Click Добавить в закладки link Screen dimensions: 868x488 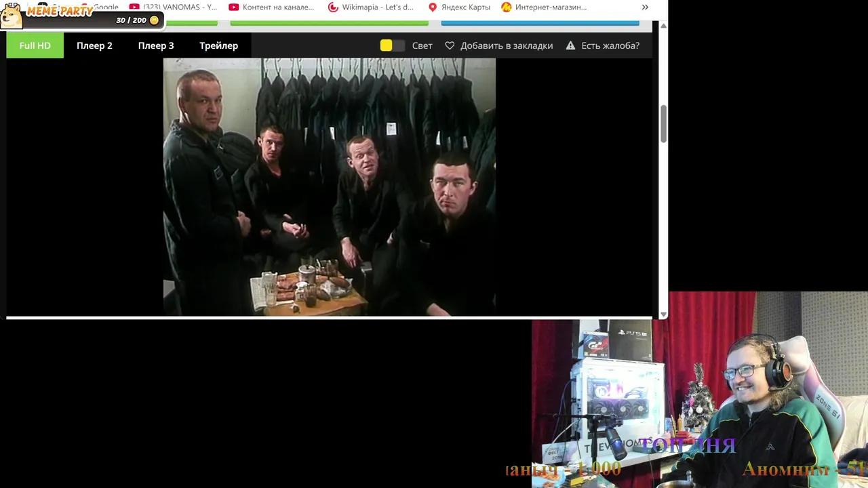[x=507, y=45]
